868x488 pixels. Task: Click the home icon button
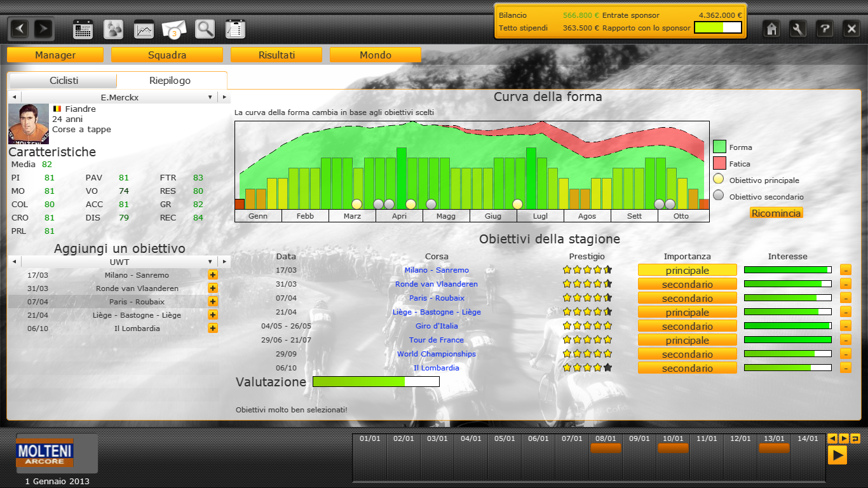[x=772, y=29]
